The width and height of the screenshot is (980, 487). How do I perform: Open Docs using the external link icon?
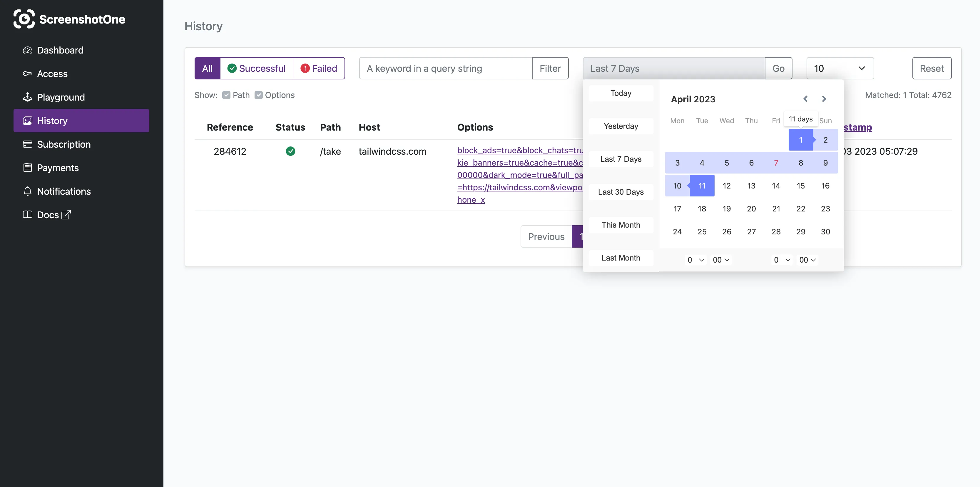tap(66, 215)
